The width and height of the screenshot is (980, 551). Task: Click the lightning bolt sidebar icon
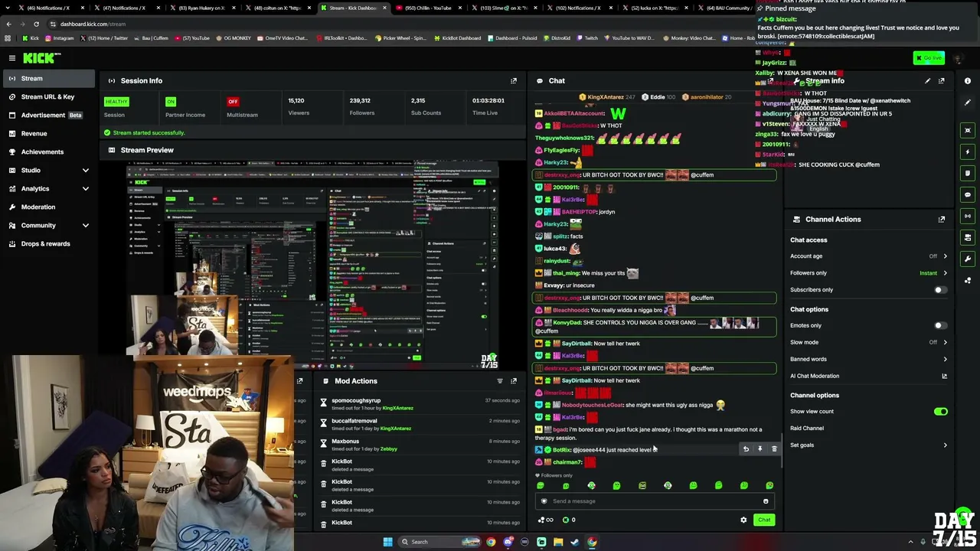[968, 152]
